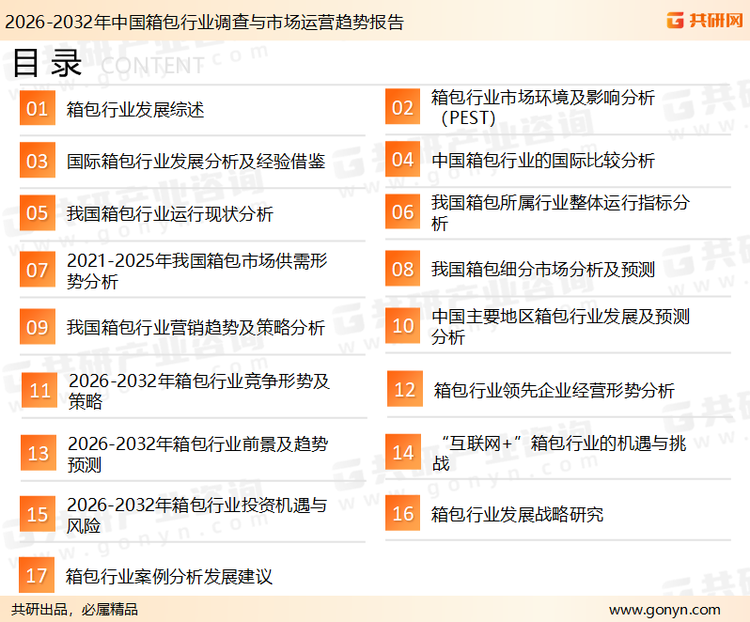Open chapter 我国箱包行业运行现状分析
Screen dimensions: 750x622
coord(170,214)
